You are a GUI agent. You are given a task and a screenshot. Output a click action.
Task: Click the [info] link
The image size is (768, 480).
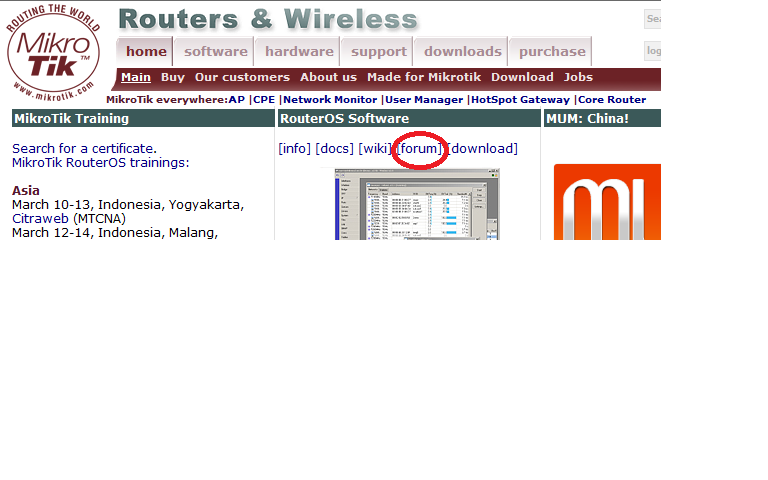(x=294, y=148)
